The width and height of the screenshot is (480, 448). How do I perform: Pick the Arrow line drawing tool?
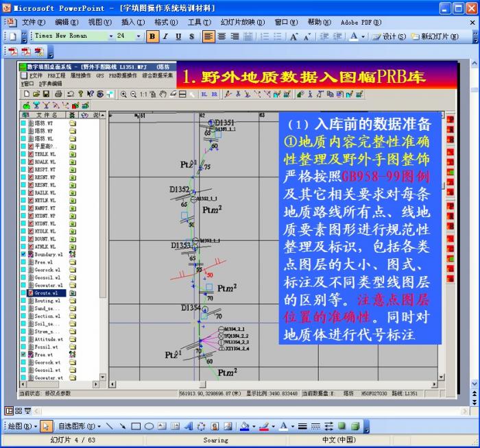pos(123,426)
